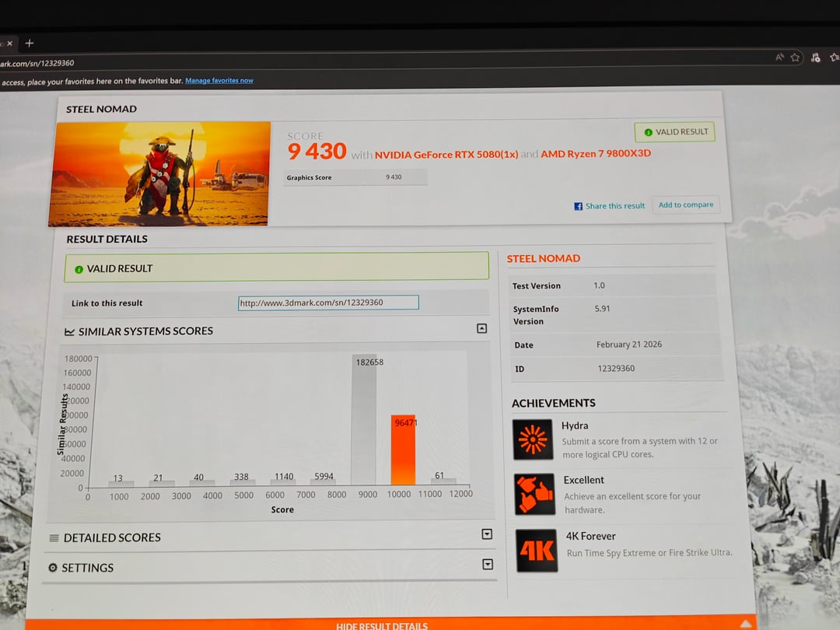The height and width of the screenshot is (630, 840).
Task: Open the NVIDIA GeForce RTX 5080 link
Action: [446, 154]
